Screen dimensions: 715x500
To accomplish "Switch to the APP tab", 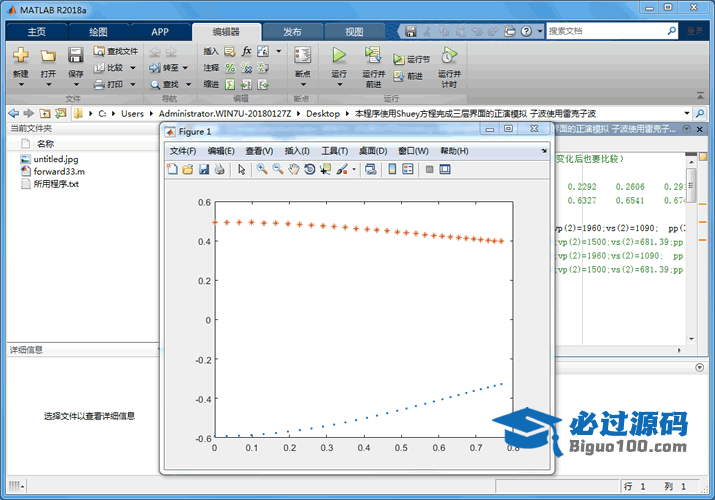I will click(160, 32).
